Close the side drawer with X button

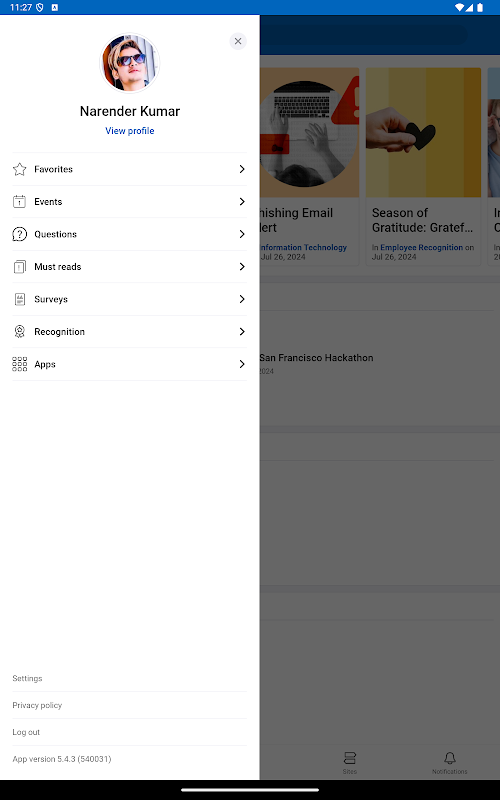[238, 41]
